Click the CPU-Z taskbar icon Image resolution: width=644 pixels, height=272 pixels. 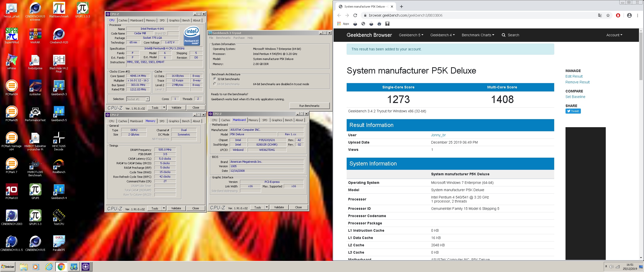[86, 267]
